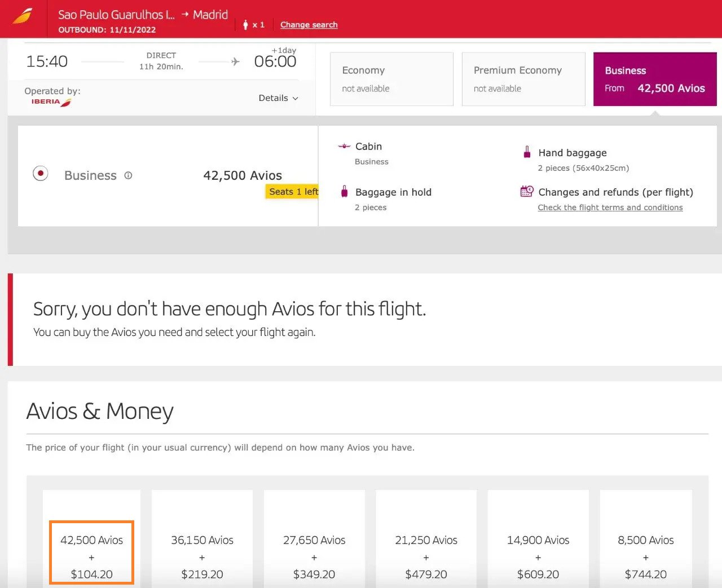Image resolution: width=722 pixels, height=588 pixels.
Task: Expand the flight Details chevron
Action: point(295,98)
